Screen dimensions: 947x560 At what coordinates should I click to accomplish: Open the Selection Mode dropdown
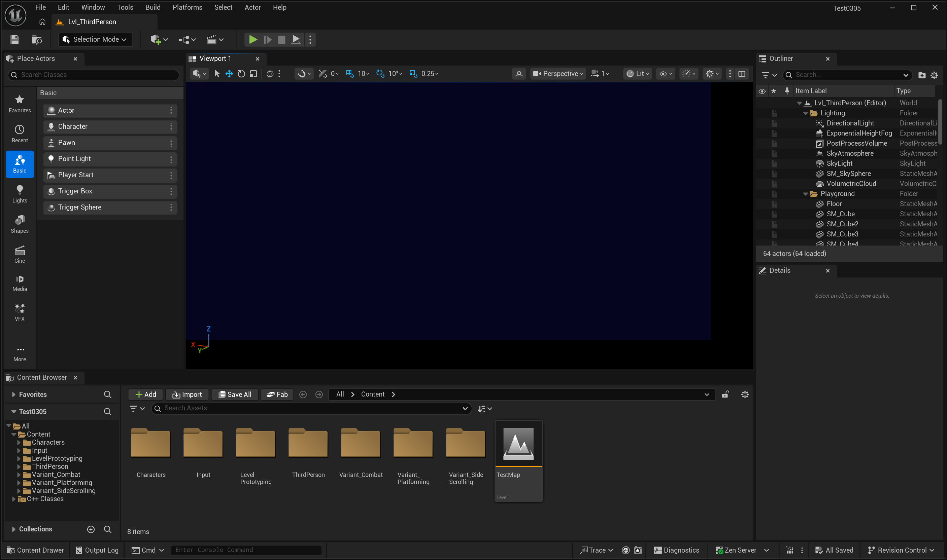(x=96, y=40)
